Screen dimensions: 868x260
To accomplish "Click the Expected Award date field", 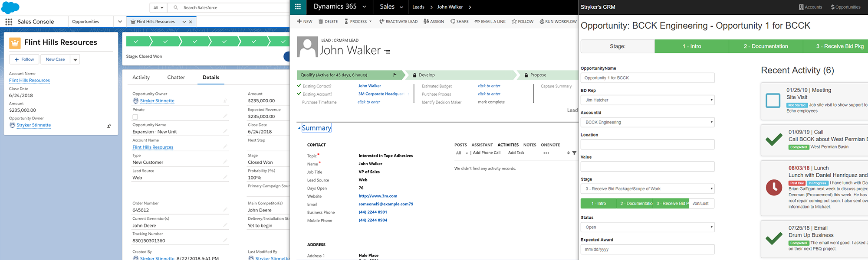I will (648, 249).
